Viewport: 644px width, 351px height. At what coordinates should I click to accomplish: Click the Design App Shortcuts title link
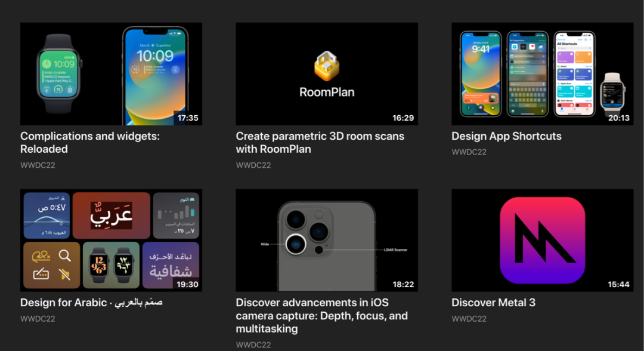point(506,136)
